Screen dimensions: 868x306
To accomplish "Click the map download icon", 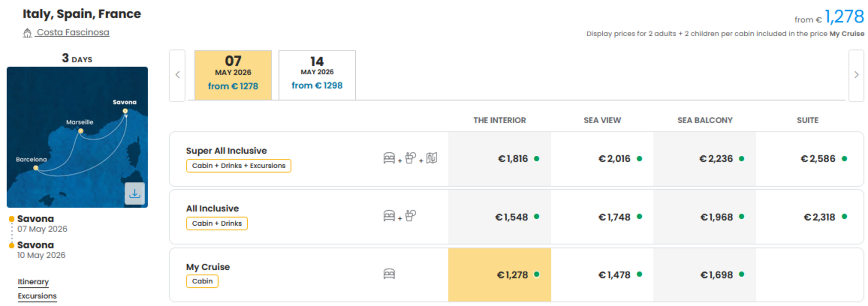I will click(x=134, y=194).
